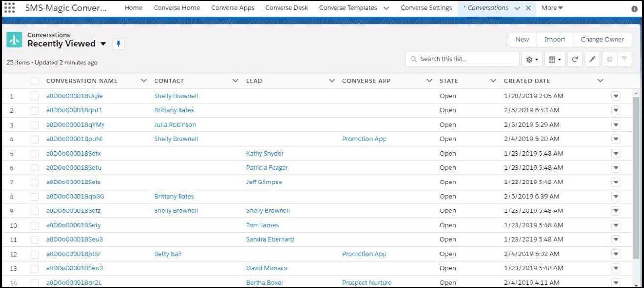
Task: Switch to Converse Home tab
Action: [x=177, y=8]
